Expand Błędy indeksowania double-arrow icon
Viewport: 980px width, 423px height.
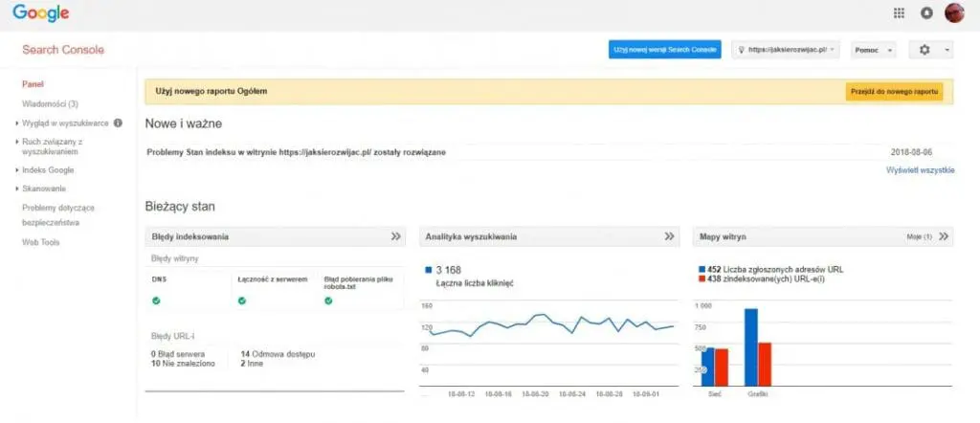click(x=395, y=236)
